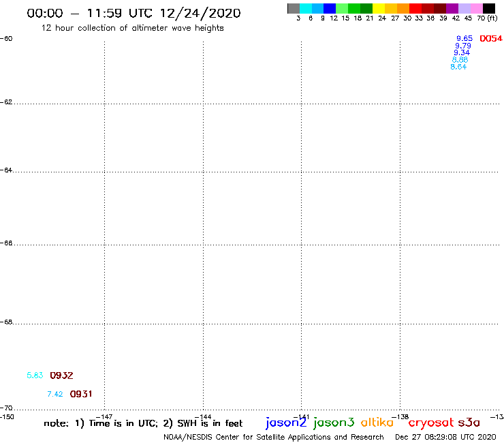Select the wave height value 9.79
The height and width of the screenshot is (443, 504).
point(463,46)
